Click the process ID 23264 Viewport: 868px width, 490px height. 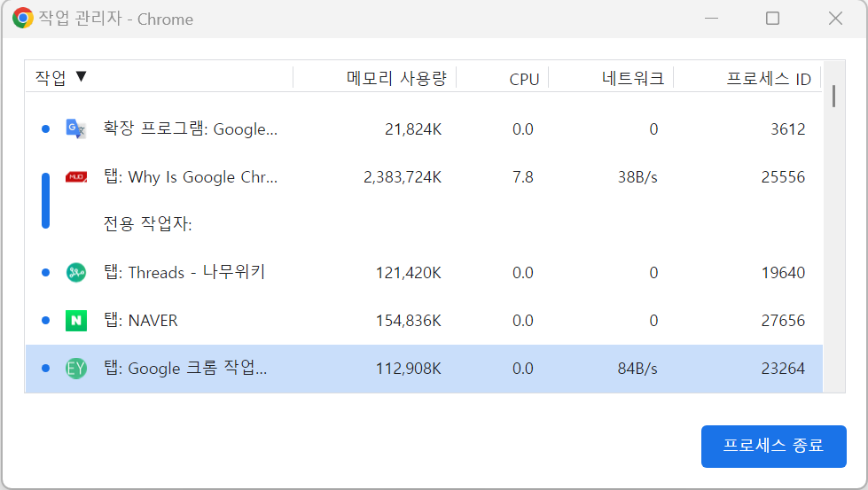click(783, 369)
